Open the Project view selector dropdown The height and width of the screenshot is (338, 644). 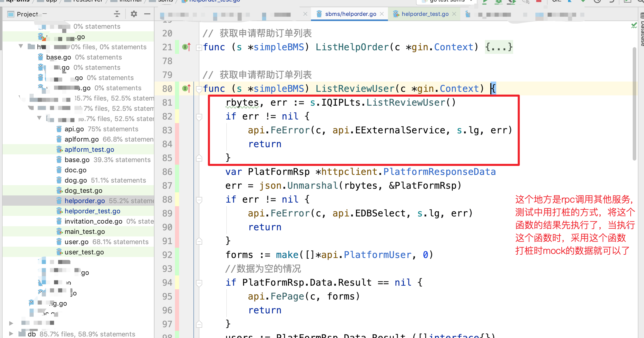pos(27,14)
